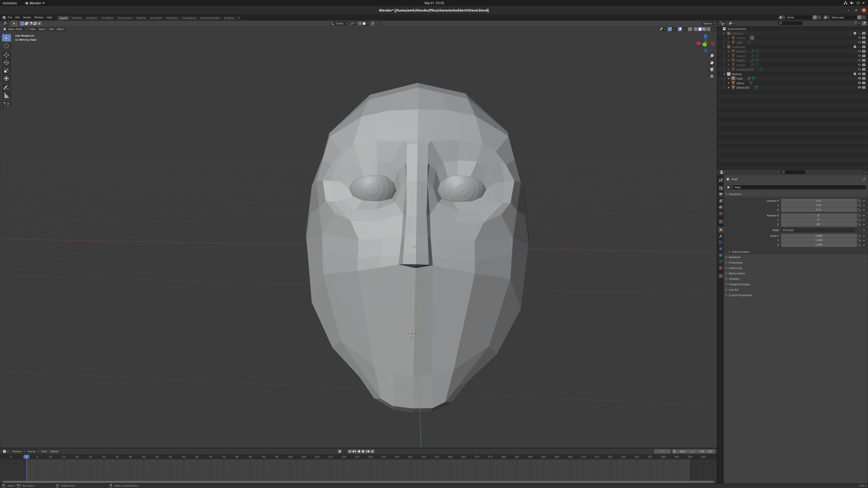Open the Object Data mesh properties tab

(721, 261)
